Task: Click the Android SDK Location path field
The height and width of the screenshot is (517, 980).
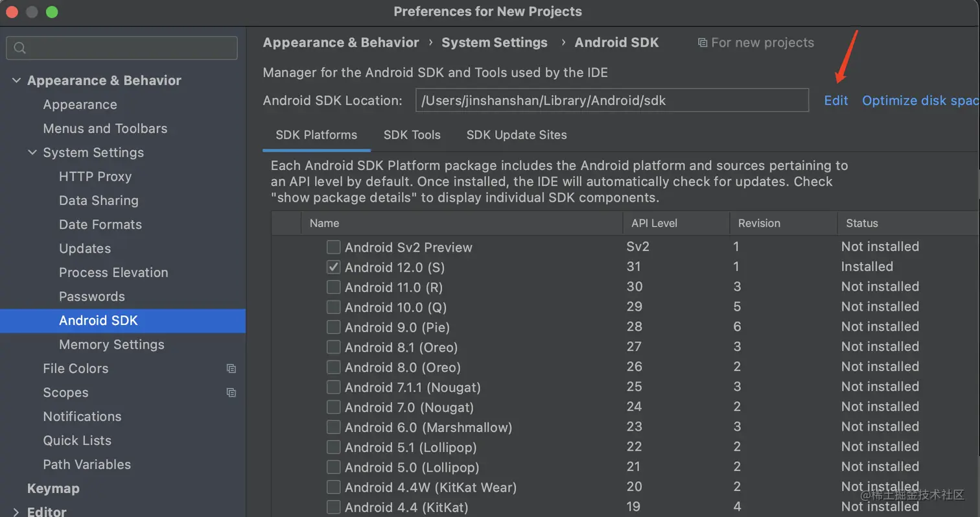Action: 612,101
